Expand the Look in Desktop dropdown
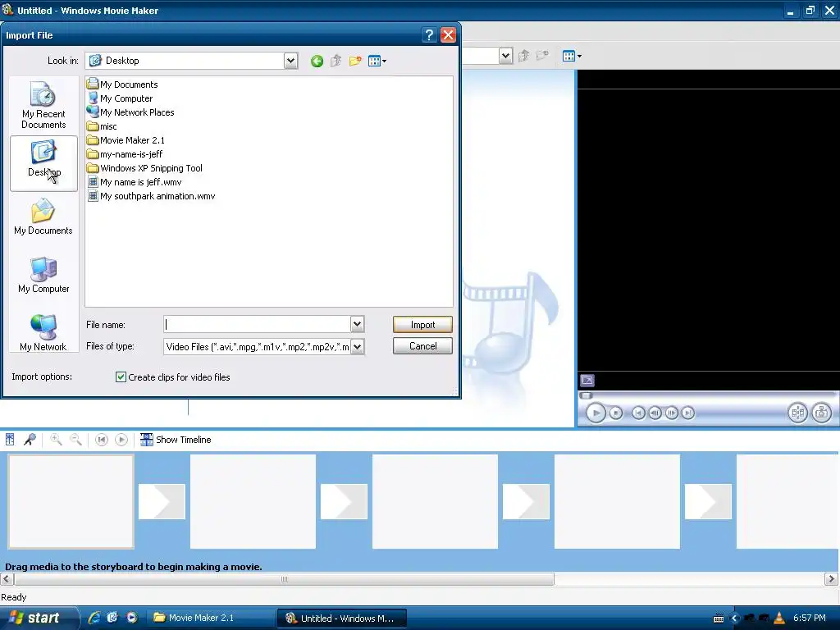This screenshot has width=840, height=630. coord(290,61)
